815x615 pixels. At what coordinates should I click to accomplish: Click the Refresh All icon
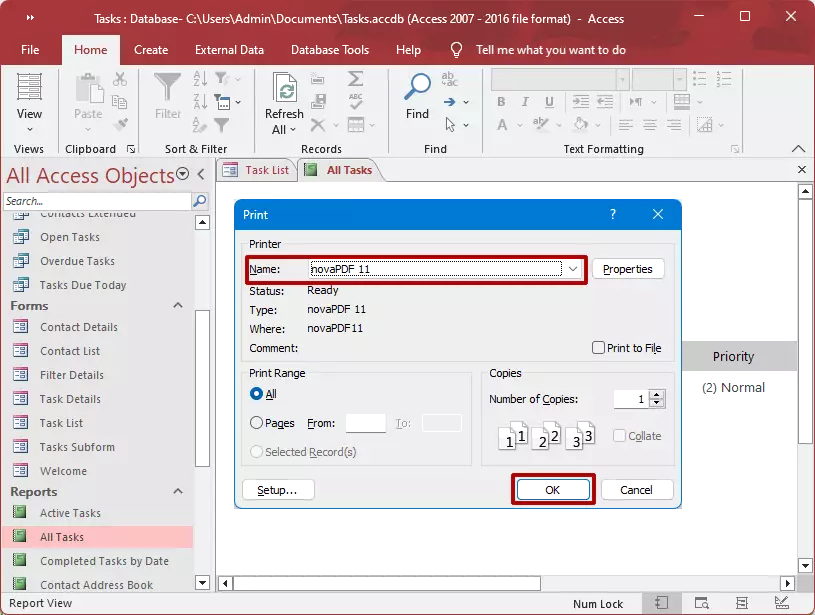coord(284,90)
